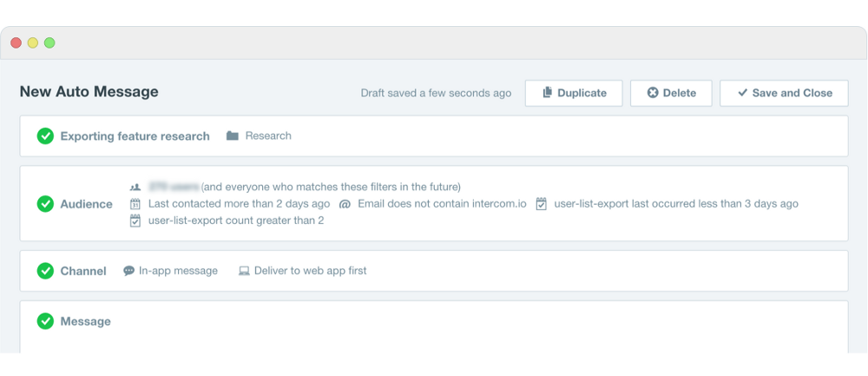The height and width of the screenshot is (376, 868).
Task: Click the laptop icon for web app delivery
Action: (x=244, y=271)
